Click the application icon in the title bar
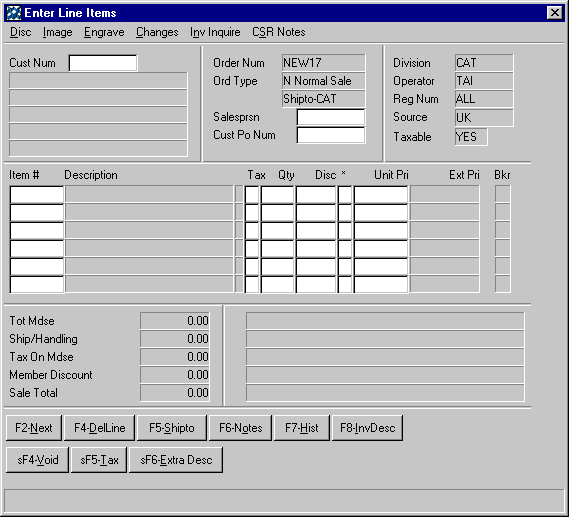 [x=14, y=13]
